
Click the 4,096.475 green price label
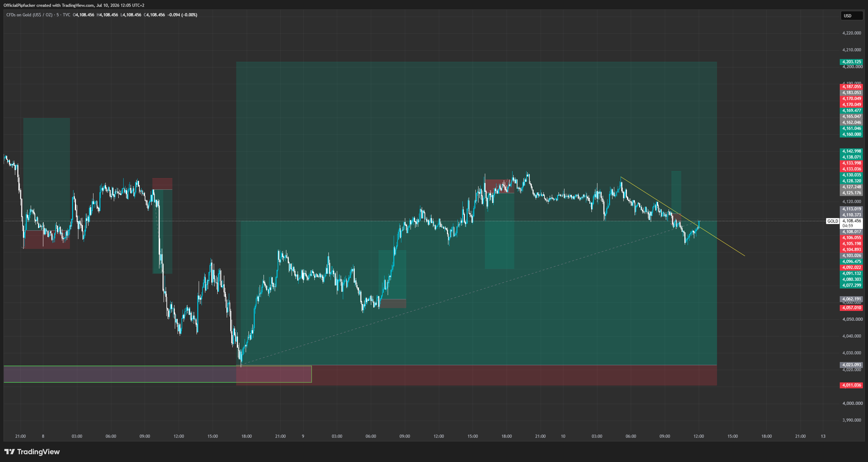(851, 261)
